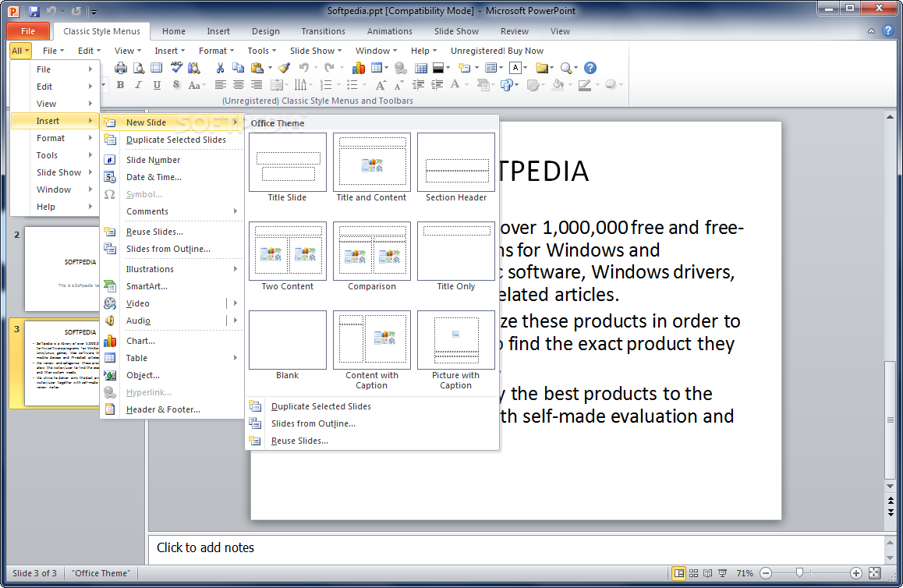The height and width of the screenshot is (588, 903).
Task: Toggle text Shadow formatting
Action: pos(175,85)
